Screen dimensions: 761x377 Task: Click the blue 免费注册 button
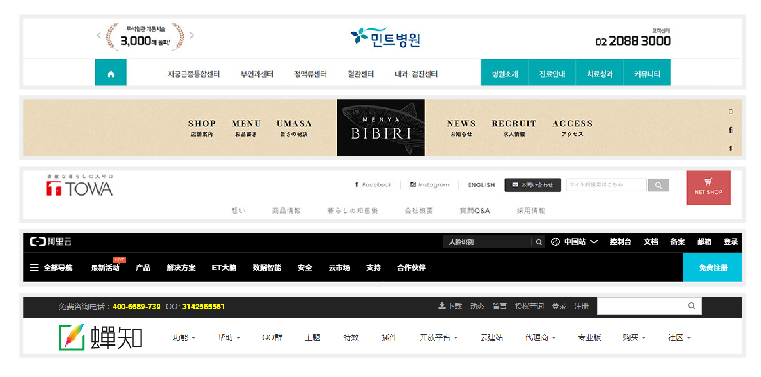pos(712,267)
